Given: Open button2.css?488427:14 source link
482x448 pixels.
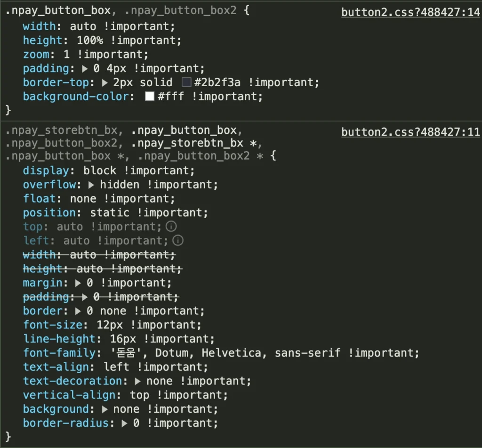Looking at the screenshot, I should click(410, 12).
